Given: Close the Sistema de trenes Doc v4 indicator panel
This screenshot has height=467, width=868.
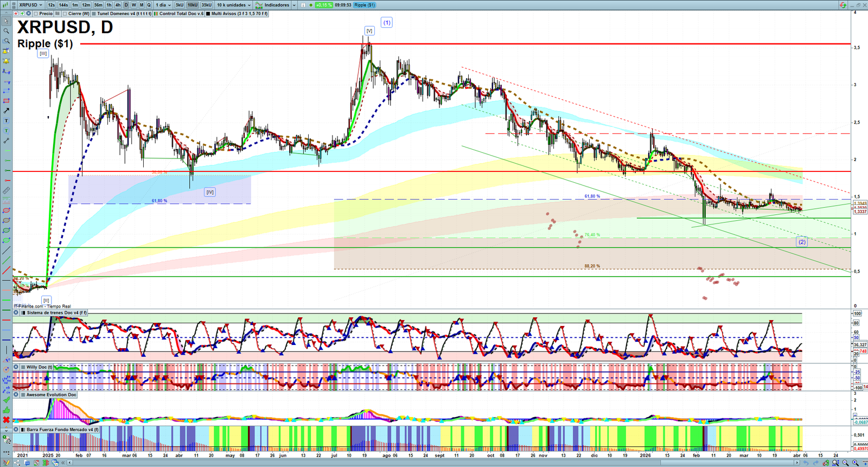Looking at the screenshot, I should pos(16,313).
